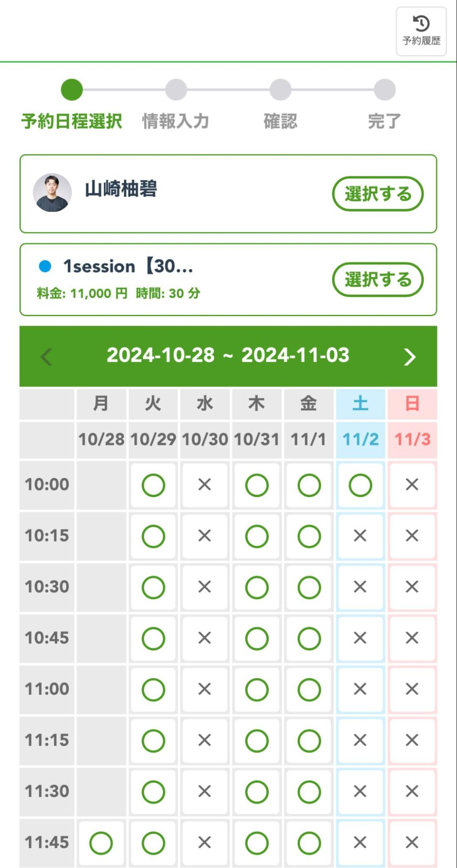Screen dimensions: 457x868
Task: Select available slot 10:00 on Tuesday 10/29
Action: pos(153,485)
